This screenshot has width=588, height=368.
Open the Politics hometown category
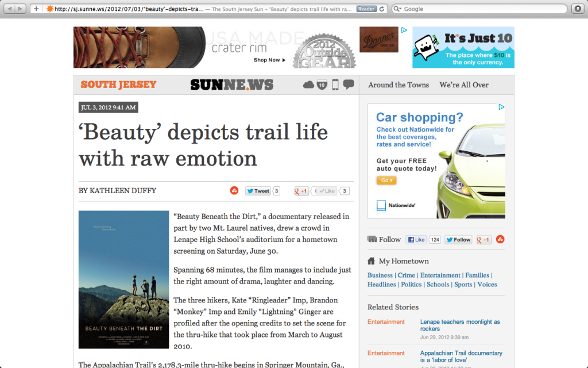click(411, 284)
